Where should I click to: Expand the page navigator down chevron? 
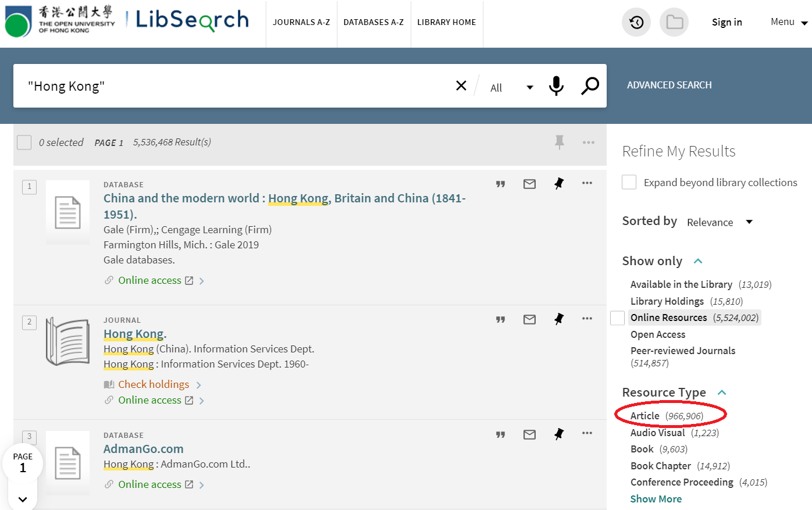[23, 499]
